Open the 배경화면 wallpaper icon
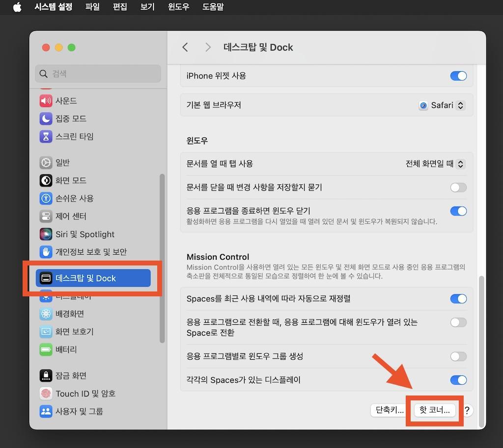 (x=46, y=314)
